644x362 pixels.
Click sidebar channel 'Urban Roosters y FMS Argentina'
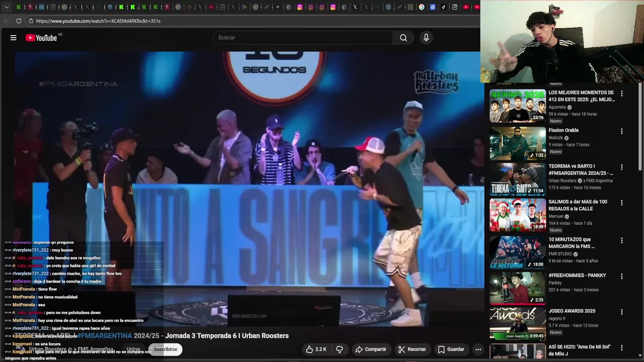tap(581, 180)
